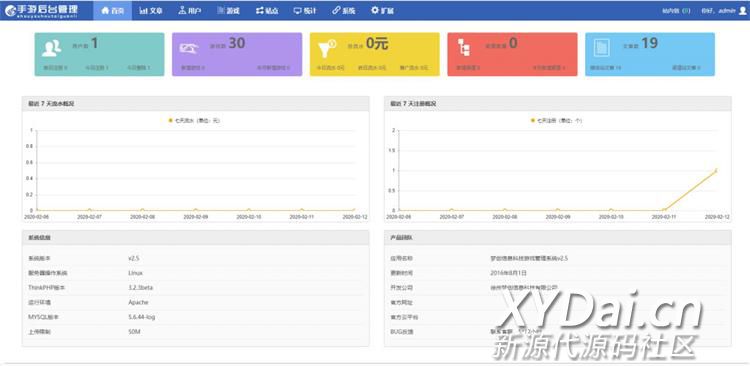Click the 2020-02-12 point on registration chart

[x=716, y=170]
